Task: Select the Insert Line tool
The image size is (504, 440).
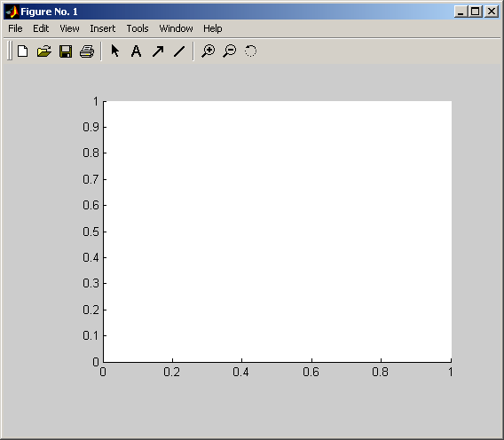Action: [179, 51]
